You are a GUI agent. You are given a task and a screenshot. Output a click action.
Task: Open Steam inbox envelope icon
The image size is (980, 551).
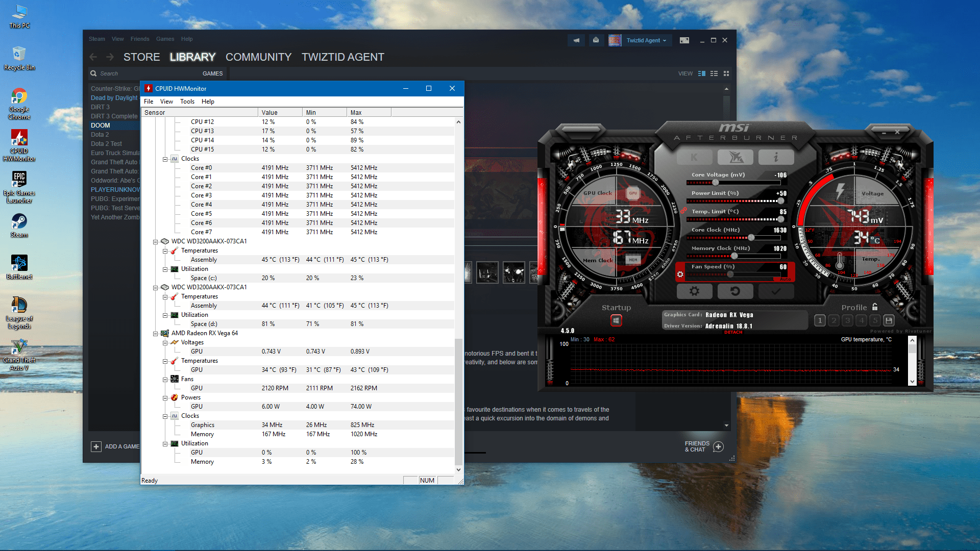tap(596, 40)
